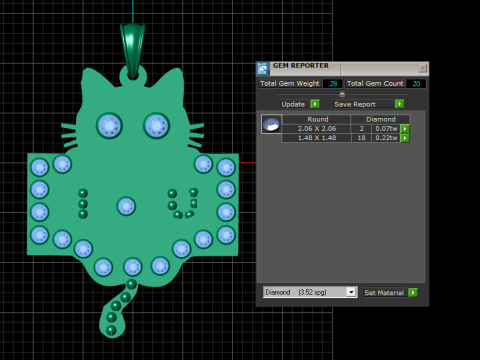This screenshot has width=480, height=360.
Task: Click the 0.22tw weight cell
Action: coord(386,138)
